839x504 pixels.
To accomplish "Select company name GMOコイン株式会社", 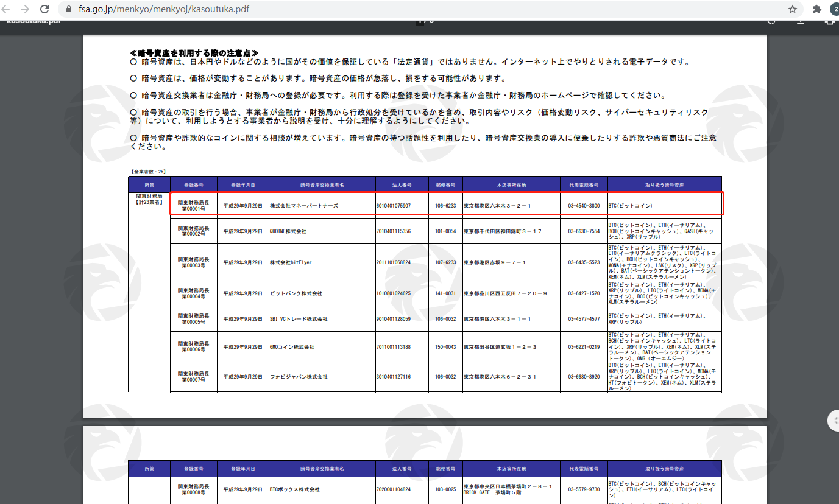I will pyautogui.click(x=292, y=347).
